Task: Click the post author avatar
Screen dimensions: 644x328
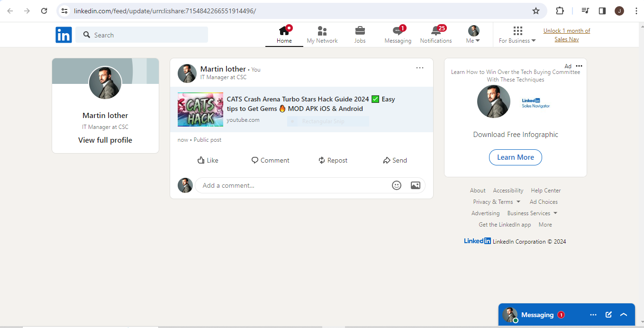Action: (x=187, y=73)
